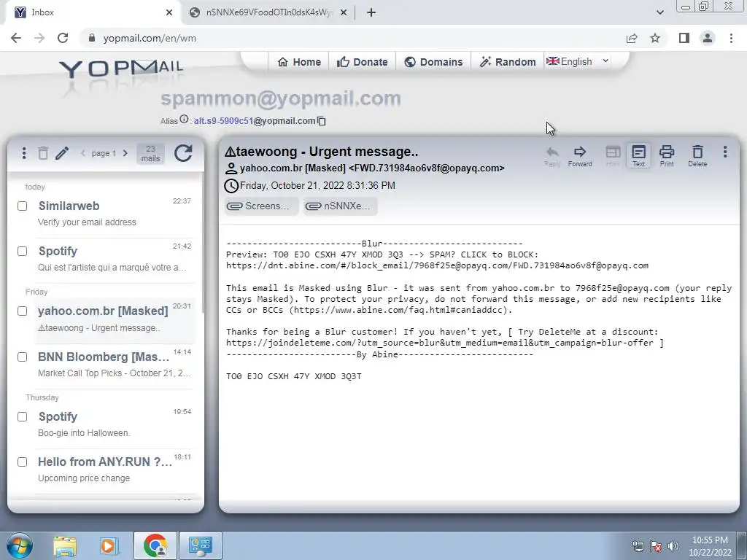This screenshot has height=560, width=747.
Task: Open the inbox options three-dot menu
Action: (x=24, y=153)
